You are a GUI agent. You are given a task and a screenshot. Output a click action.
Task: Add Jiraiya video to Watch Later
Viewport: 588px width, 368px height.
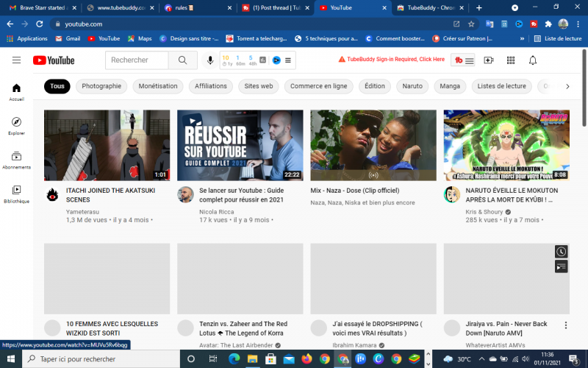(561, 252)
